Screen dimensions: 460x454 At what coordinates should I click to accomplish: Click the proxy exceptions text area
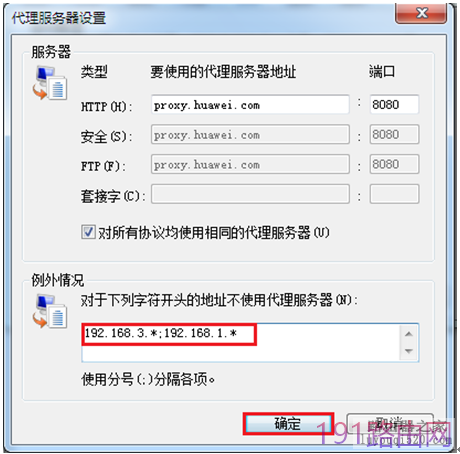(x=241, y=342)
